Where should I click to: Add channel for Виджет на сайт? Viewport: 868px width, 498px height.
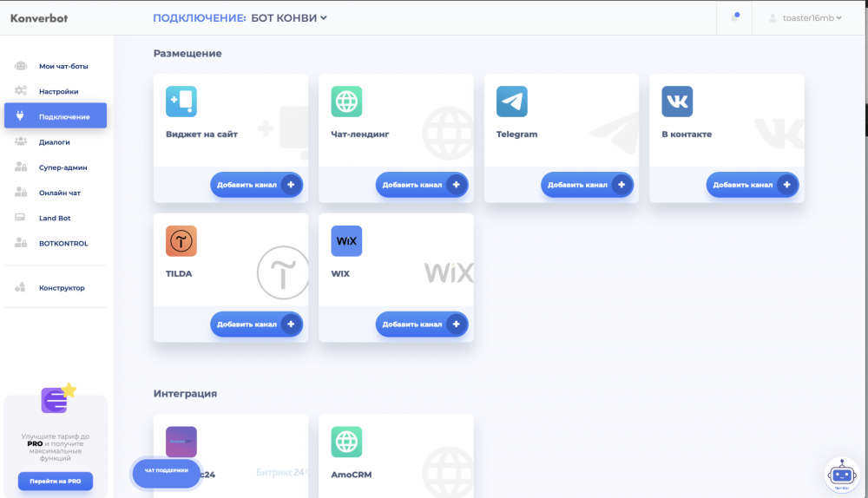tap(256, 185)
